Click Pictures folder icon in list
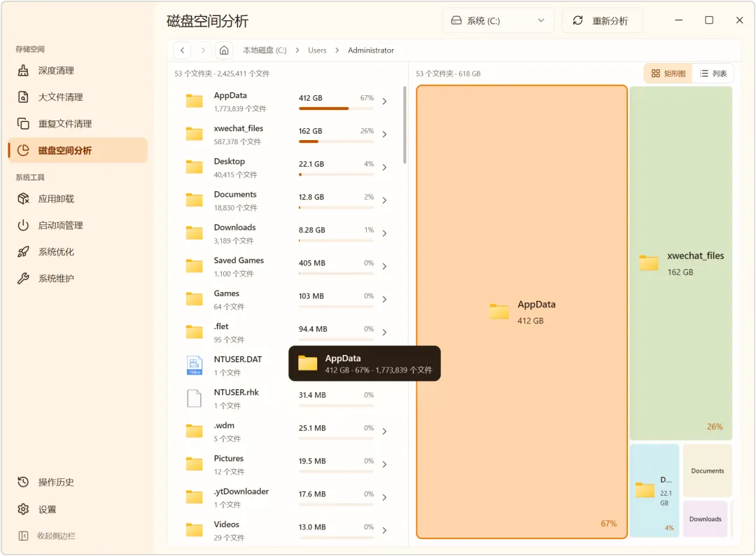This screenshot has height=556, width=756. (x=195, y=464)
